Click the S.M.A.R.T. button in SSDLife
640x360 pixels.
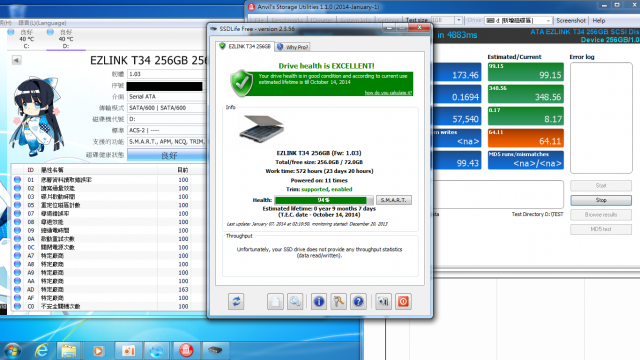[393, 200]
